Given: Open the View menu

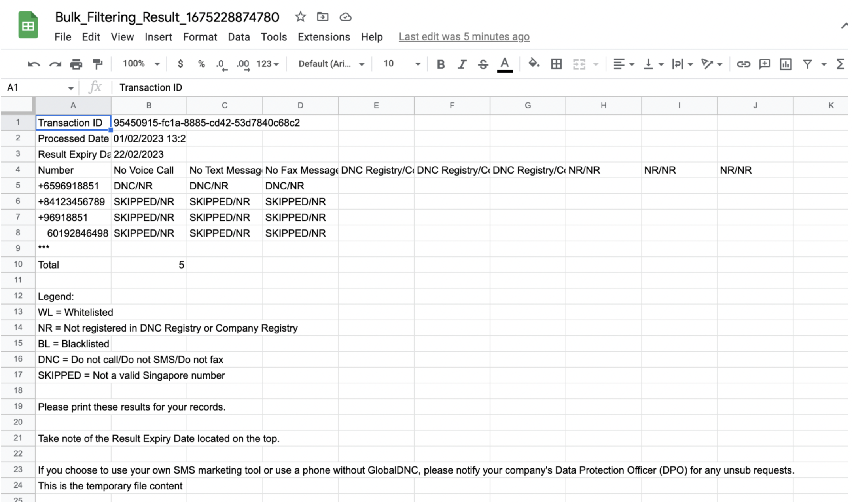Looking at the screenshot, I should 122,37.
